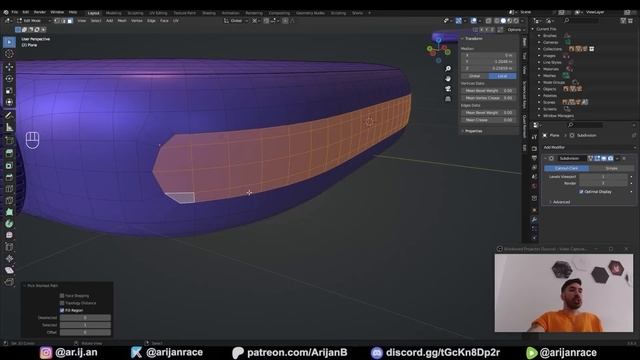Viewport: 640px width, 360px height.
Task: Open the Add Modifier dropdown
Action: [x=589, y=147]
